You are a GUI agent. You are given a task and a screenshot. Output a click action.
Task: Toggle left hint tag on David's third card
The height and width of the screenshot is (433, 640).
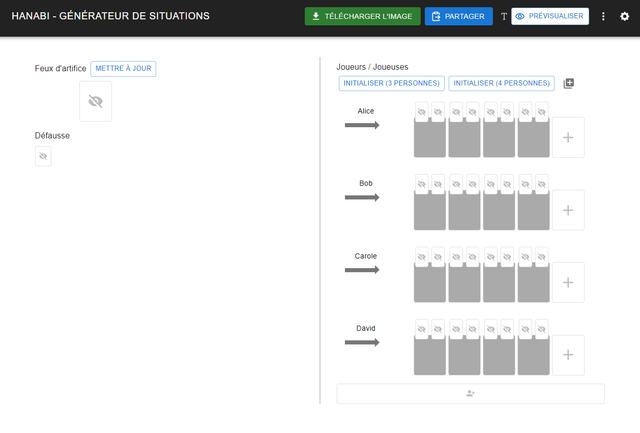(x=491, y=329)
